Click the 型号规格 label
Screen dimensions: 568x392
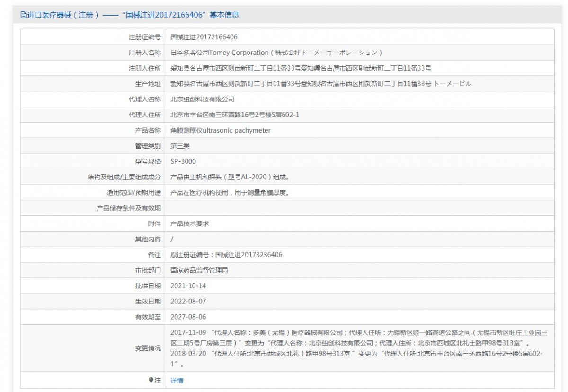(148, 161)
